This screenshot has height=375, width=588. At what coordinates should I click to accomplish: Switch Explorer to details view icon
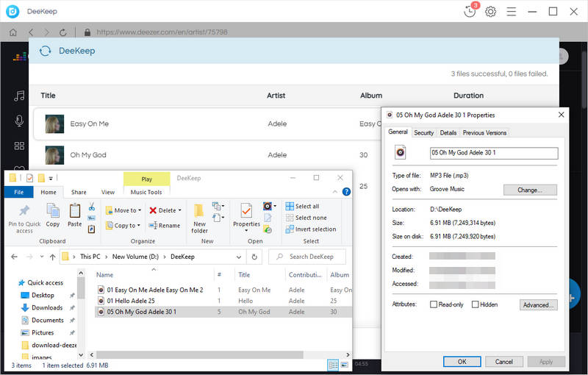tap(333, 365)
